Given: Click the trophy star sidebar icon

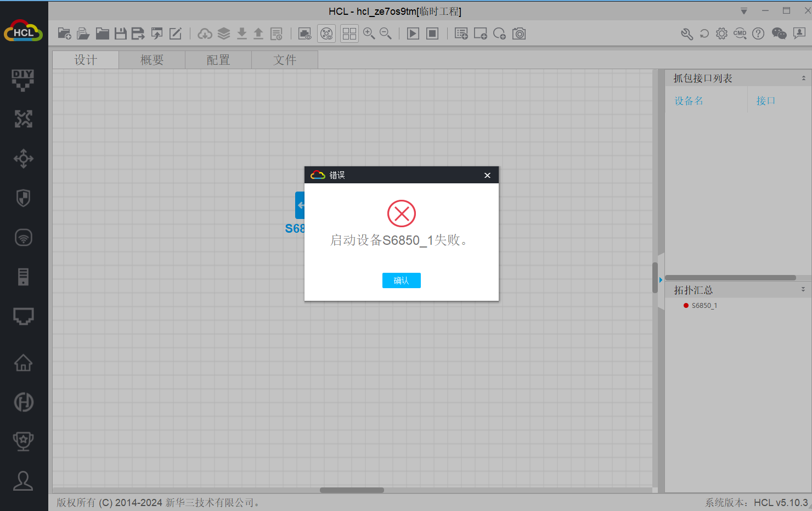Looking at the screenshot, I should (23, 441).
